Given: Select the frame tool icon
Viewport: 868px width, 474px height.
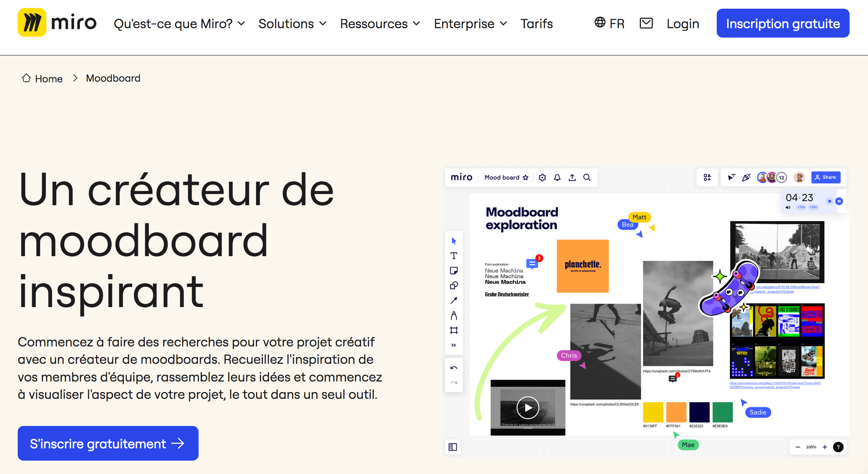Looking at the screenshot, I should pyautogui.click(x=454, y=330).
